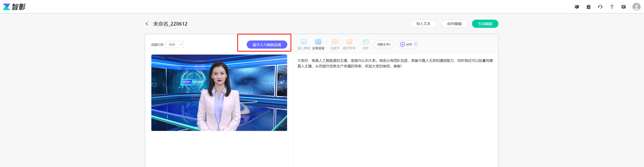The width and height of the screenshot is (644, 167).
Task: Show the help tooltip next to 试听
Action: tap(415, 45)
